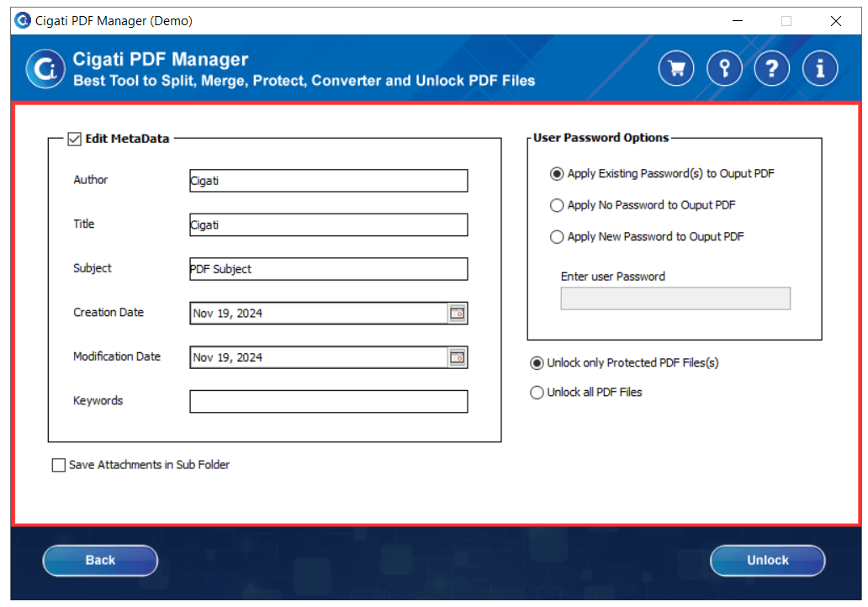Close the Cigati PDF Manager window
The height and width of the screenshot is (607, 868).
836,21
